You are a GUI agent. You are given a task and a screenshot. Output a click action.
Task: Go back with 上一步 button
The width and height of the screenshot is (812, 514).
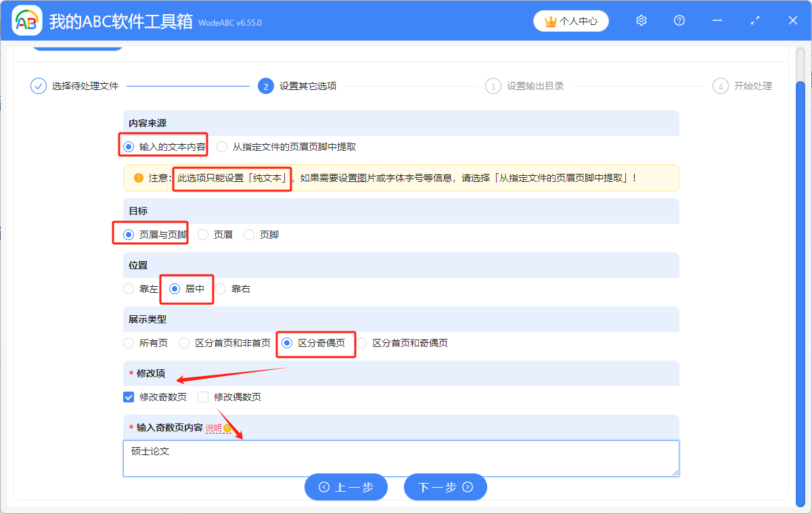[346, 487]
